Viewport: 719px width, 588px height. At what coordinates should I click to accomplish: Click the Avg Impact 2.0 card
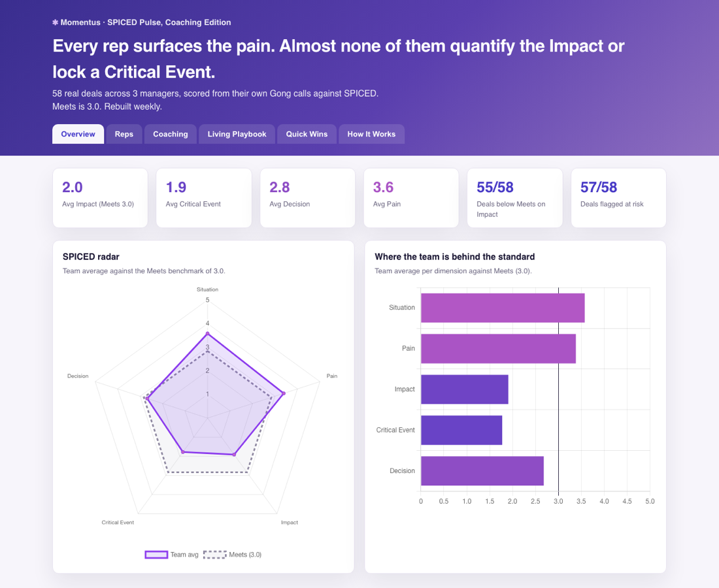coord(100,197)
